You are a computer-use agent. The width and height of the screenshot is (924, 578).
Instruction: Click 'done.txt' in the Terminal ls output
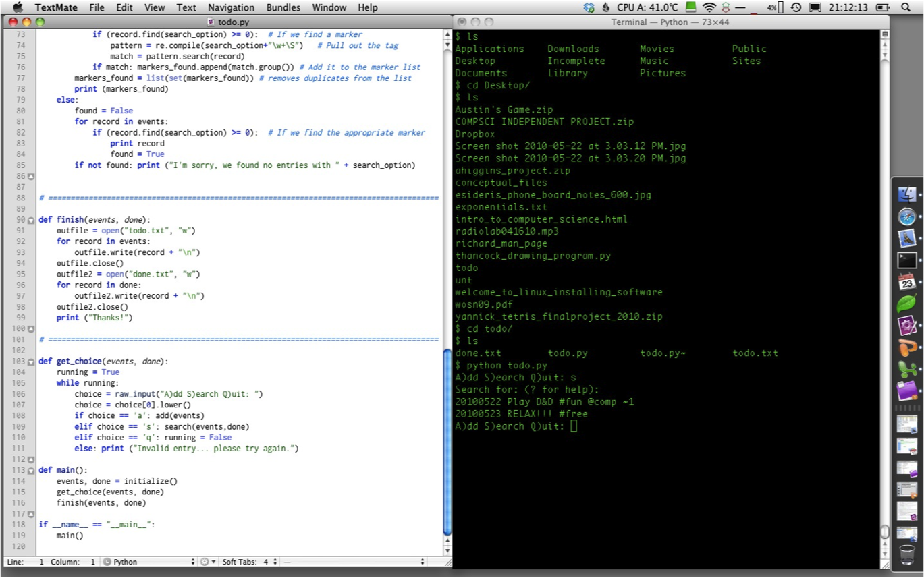coord(478,353)
